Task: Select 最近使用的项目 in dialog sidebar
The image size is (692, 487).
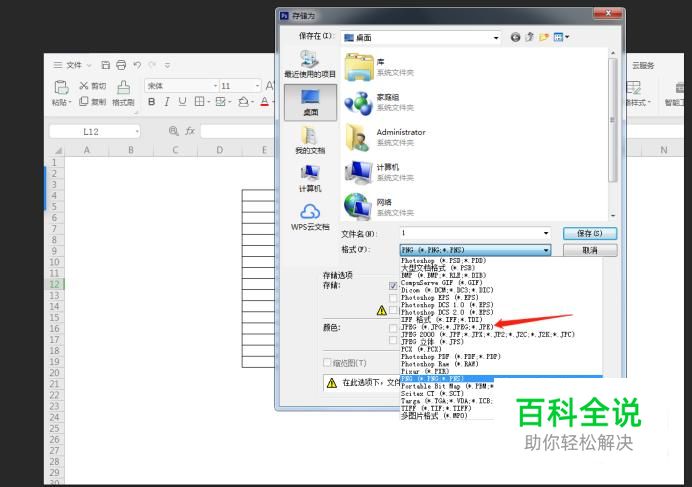Action: (x=310, y=64)
